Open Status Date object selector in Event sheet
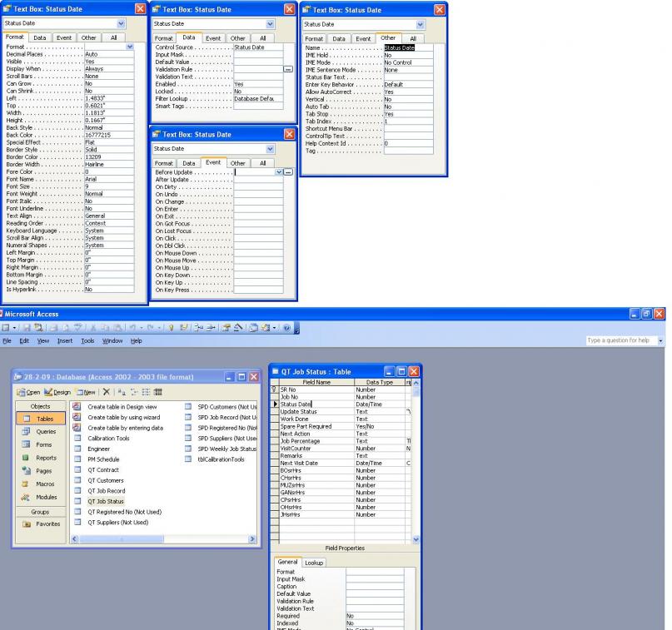Viewport: 672px width, 630px height. 270,149
